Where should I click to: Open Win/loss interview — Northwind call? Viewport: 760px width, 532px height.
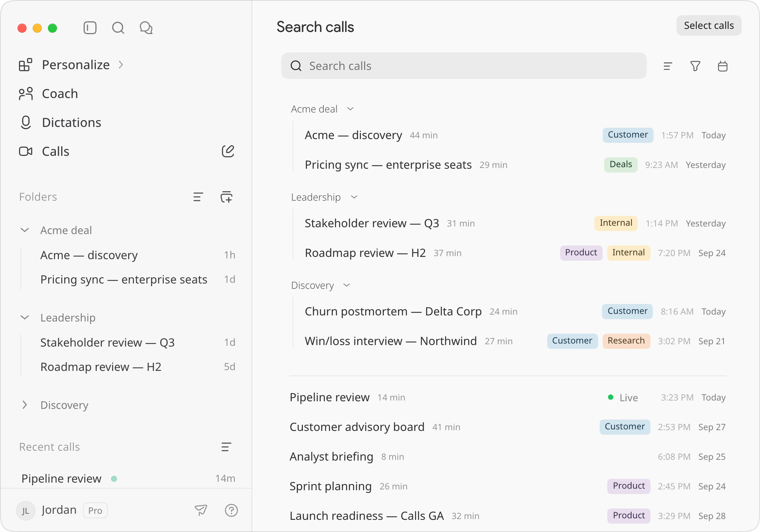[x=515, y=341]
